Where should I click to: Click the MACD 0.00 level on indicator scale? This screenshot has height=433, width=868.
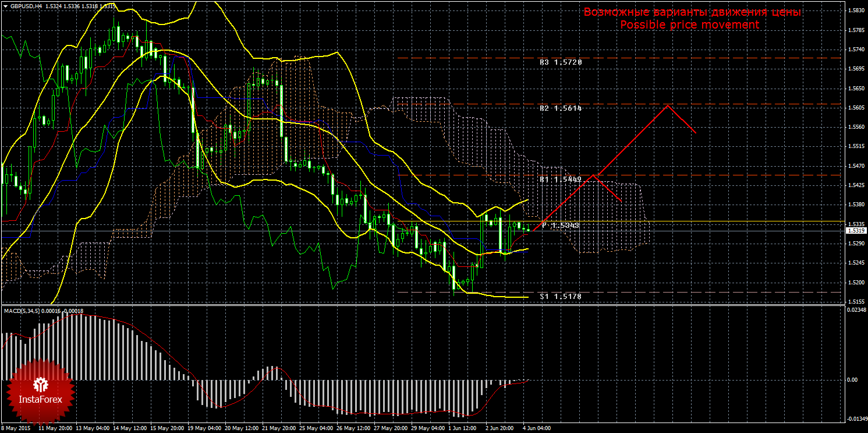(852, 380)
